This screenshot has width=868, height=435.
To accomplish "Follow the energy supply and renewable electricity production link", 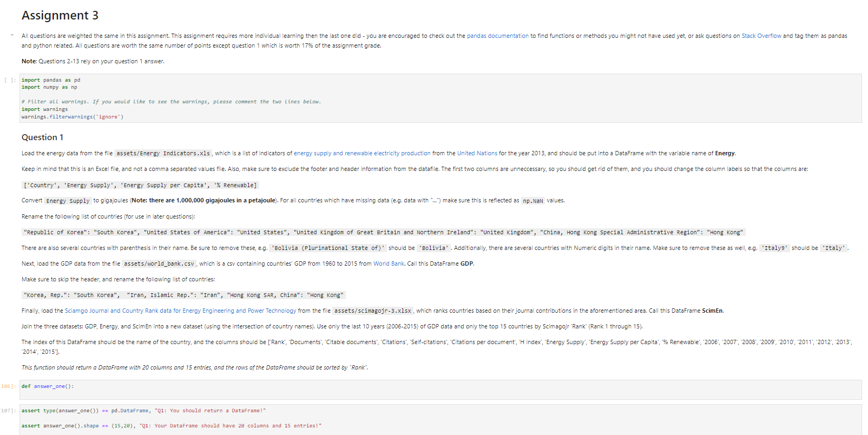I will (x=362, y=153).
